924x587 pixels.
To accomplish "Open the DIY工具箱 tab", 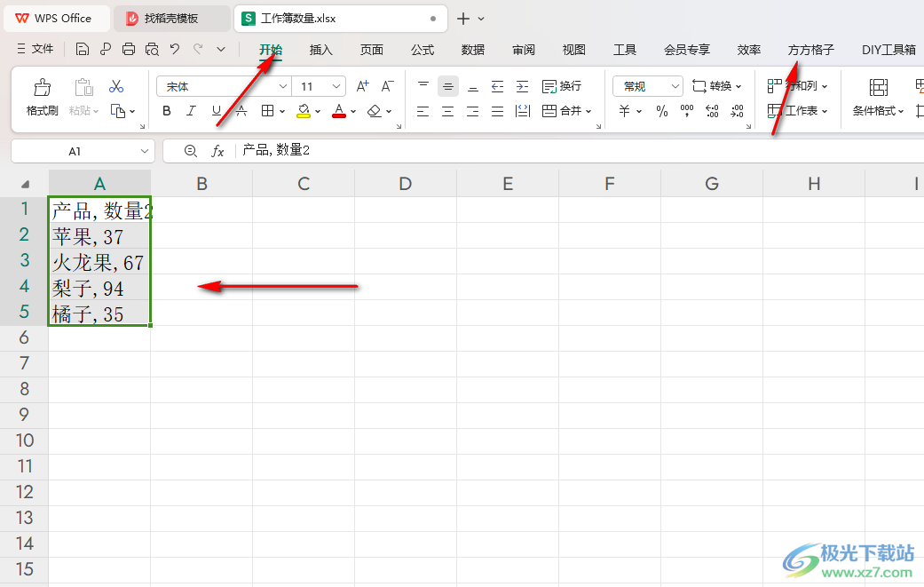I will [x=888, y=50].
